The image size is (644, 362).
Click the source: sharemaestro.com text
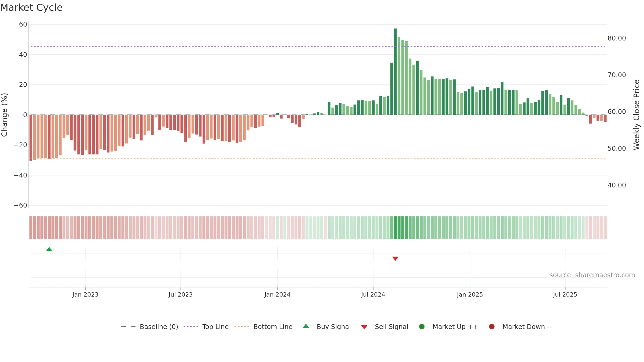click(592, 275)
